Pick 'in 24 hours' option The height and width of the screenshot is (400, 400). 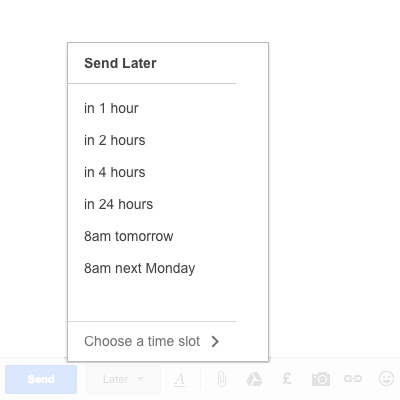[118, 204]
